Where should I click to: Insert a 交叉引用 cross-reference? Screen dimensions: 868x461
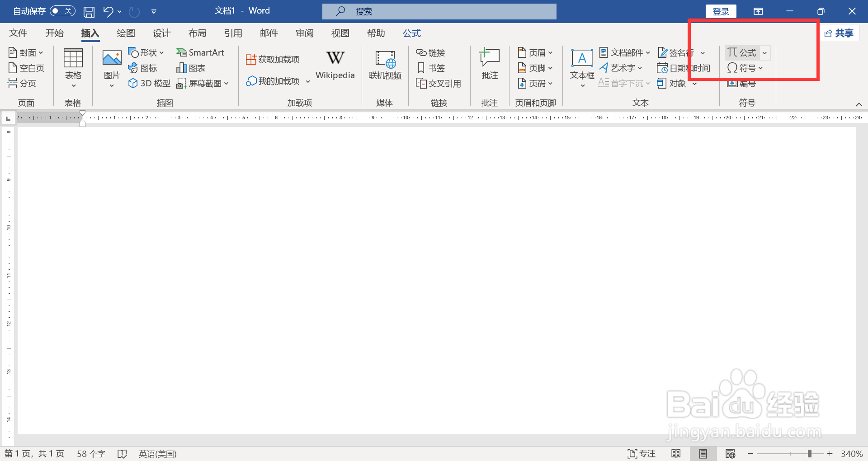tap(439, 83)
